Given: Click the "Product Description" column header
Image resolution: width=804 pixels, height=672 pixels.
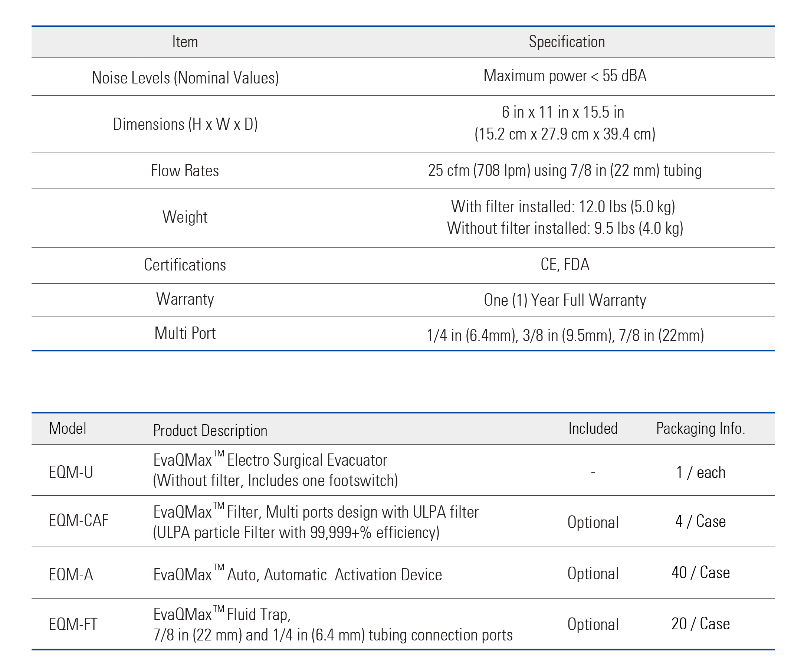Looking at the screenshot, I should 210,430.
